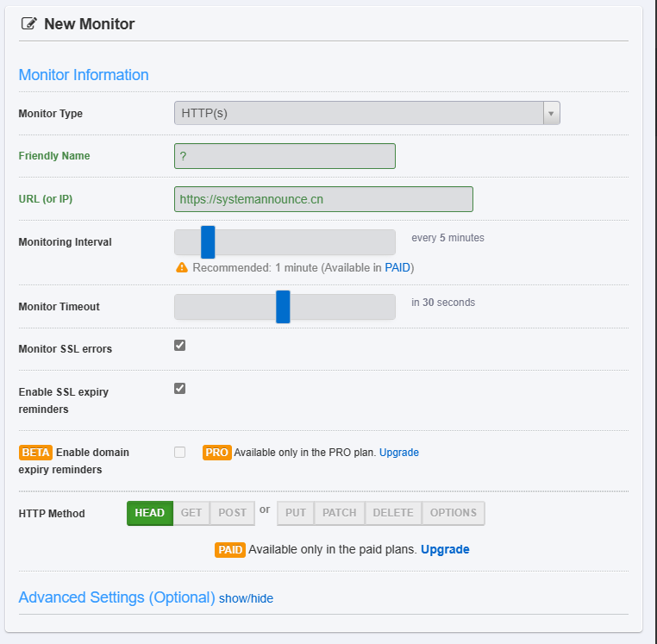
Task: Click Upgrade link next to PRO plan
Action: [x=399, y=453]
